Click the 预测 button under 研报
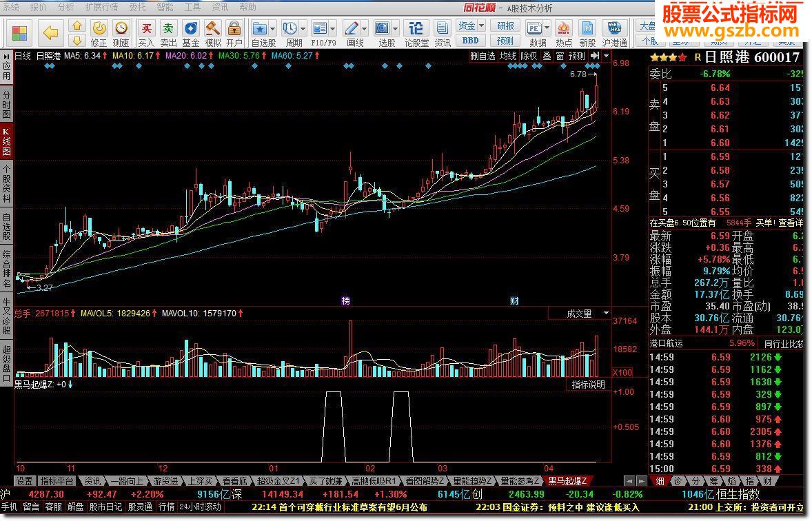Viewport: 812px width, 521px height. click(505, 41)
